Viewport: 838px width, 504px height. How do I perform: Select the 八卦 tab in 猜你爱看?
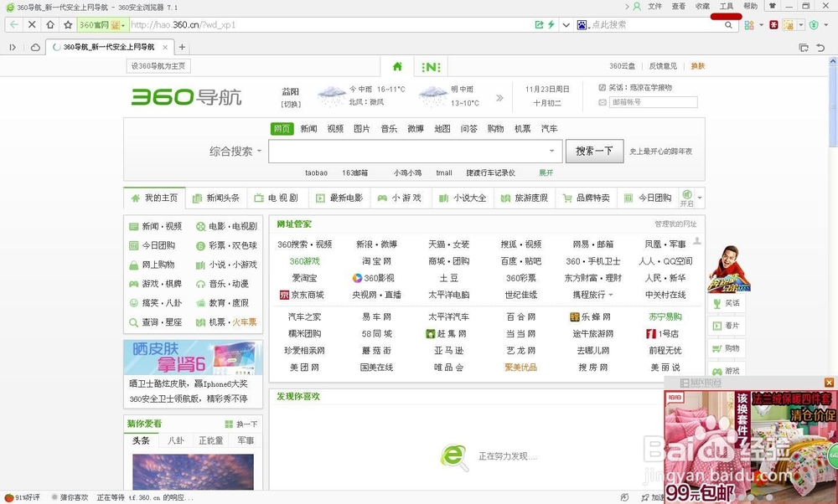(176, 440)
